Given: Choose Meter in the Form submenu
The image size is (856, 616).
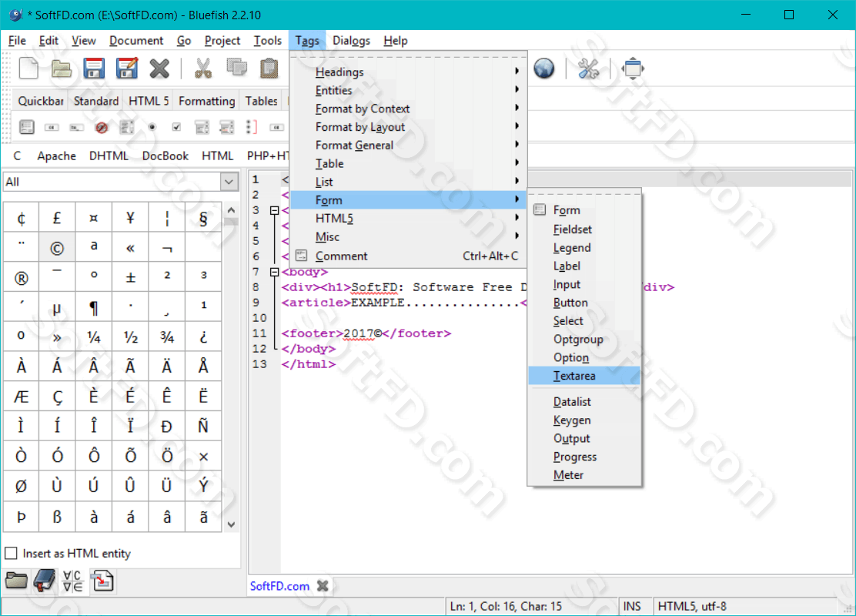Looking at the screenshot, I should (x=584, y=474).
